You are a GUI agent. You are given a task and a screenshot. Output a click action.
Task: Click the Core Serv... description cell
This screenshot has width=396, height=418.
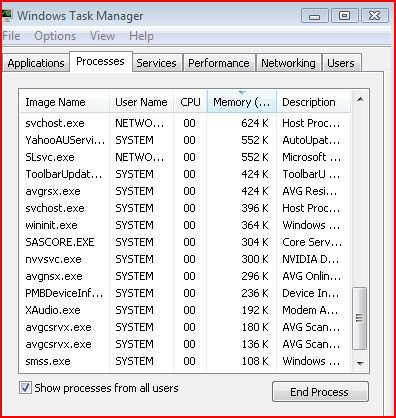pyautogui.click(x=312, y=242)
